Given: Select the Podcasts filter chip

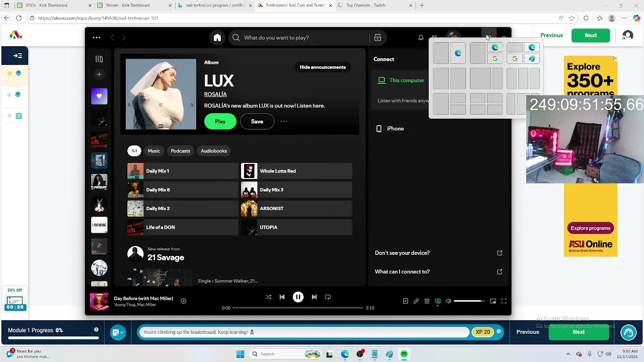Looking at the screenshot, I should tap(180, 151).
